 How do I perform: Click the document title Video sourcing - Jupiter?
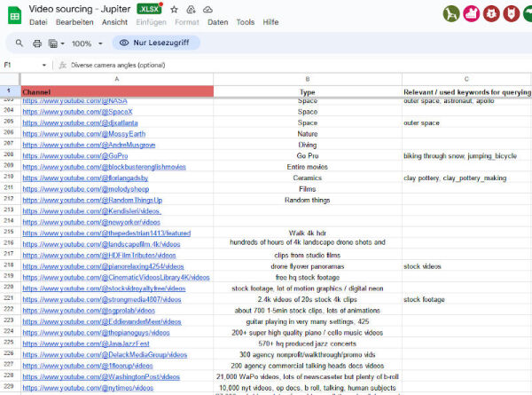tap(80, 9)
